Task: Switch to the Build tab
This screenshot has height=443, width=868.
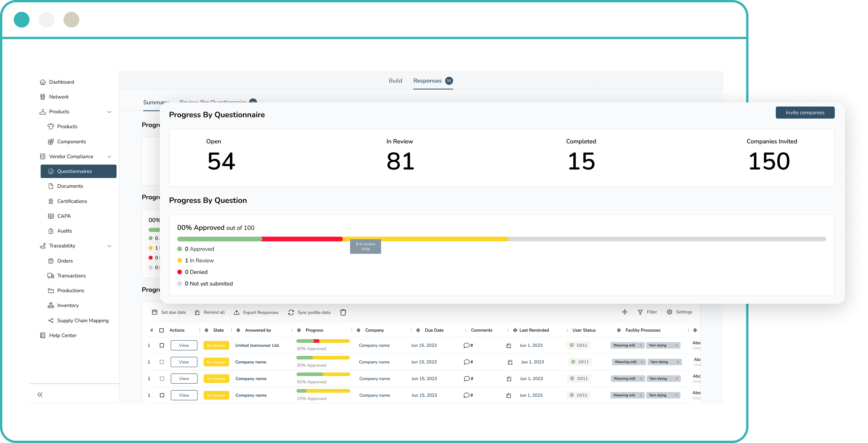Action: [395, 81]
